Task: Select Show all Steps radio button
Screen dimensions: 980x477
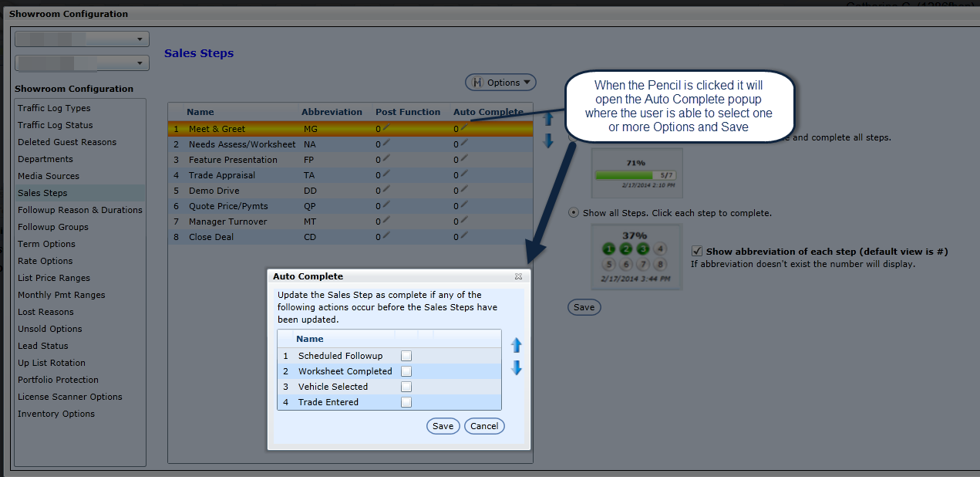Action: point(573,212)
